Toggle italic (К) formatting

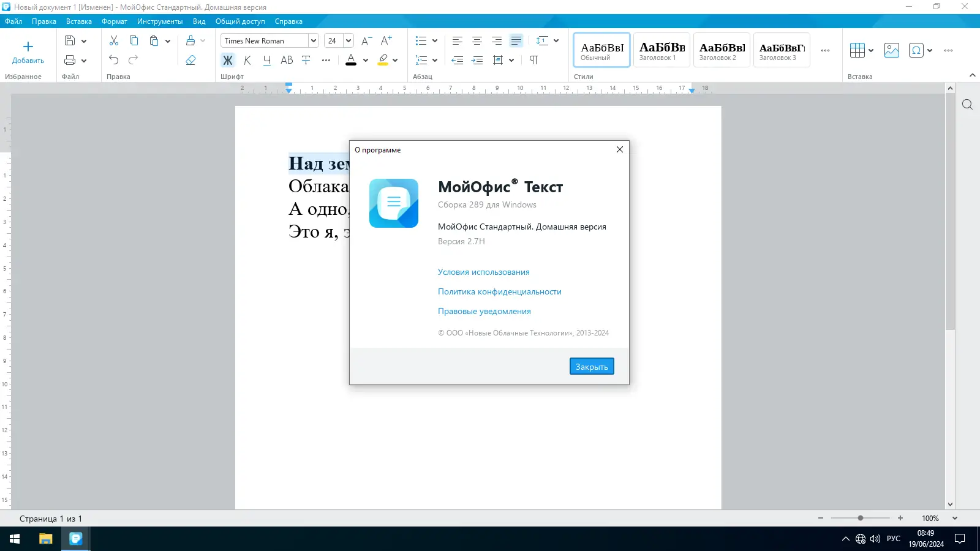pos(247,60)
